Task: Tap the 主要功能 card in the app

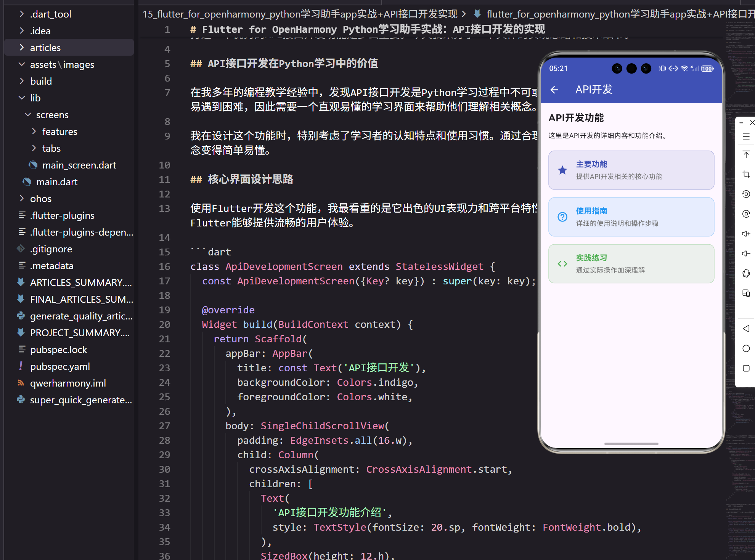Action: (631, 170)
